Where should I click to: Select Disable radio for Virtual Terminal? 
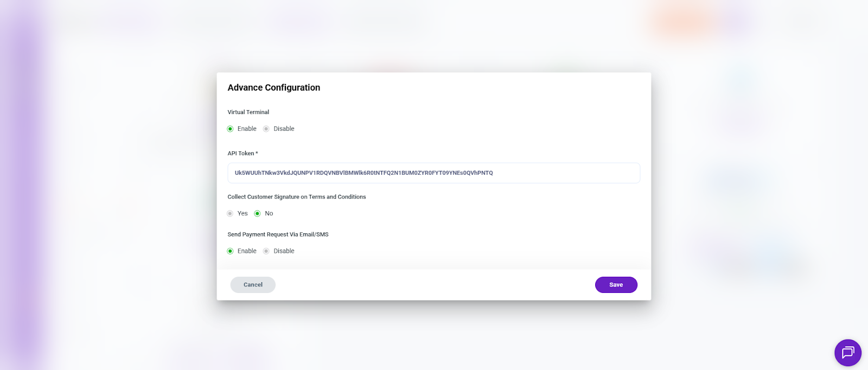click(266, 129)
